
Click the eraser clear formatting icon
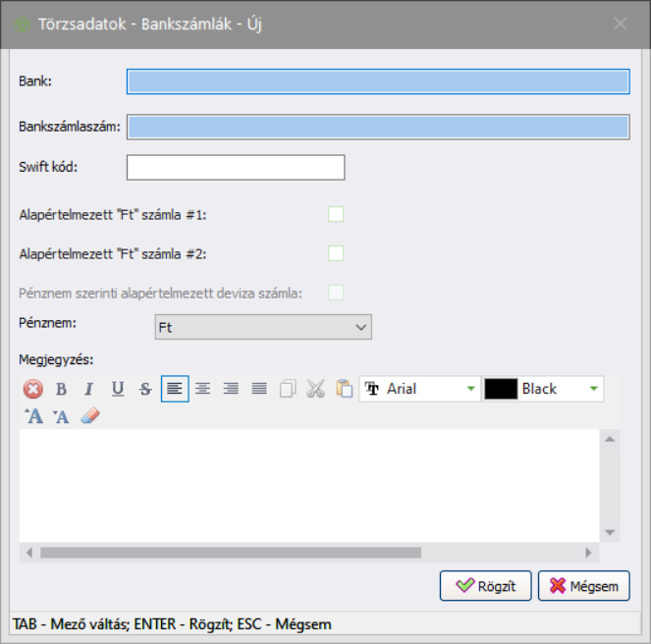[x=90, y=416]
